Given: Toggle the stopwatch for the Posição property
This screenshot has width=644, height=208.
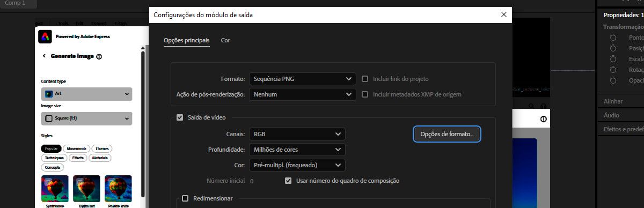Looking at the screenshot, I should 613,48.
